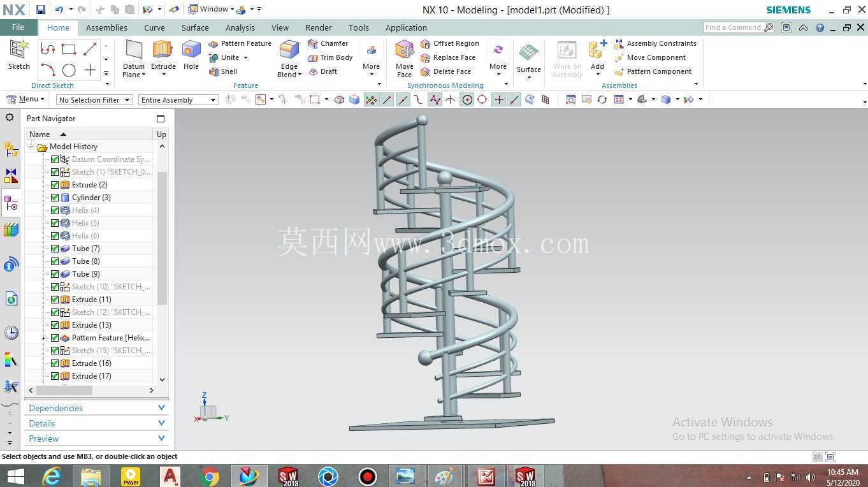
Task: Toggle the Extrude (17) checkbox
Action: [55, 376]
